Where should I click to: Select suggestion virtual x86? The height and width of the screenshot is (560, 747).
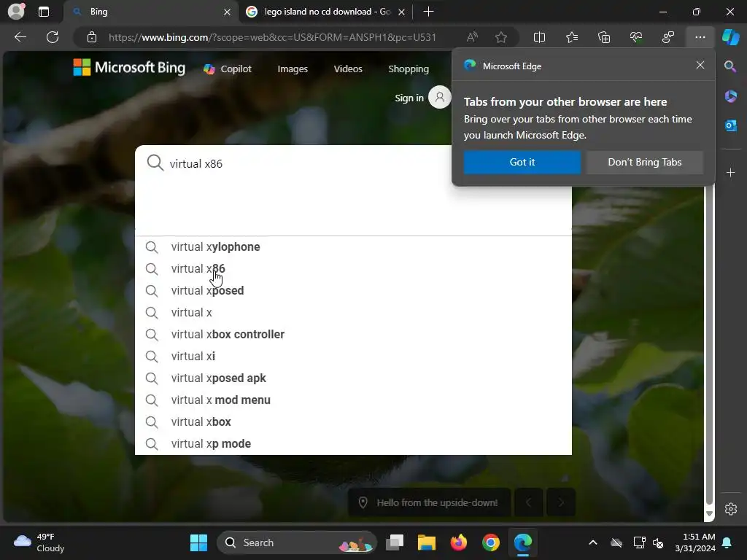coord(353,268)
